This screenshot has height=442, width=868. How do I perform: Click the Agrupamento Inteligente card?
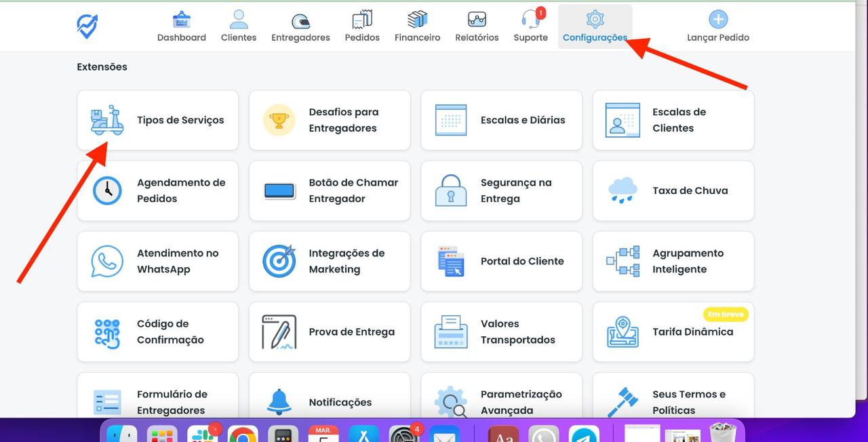673,261
